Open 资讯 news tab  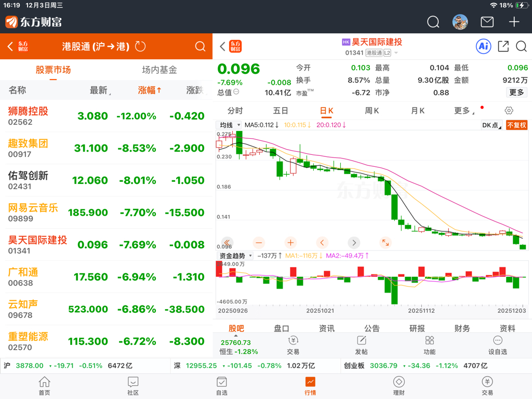coord(326,328)
